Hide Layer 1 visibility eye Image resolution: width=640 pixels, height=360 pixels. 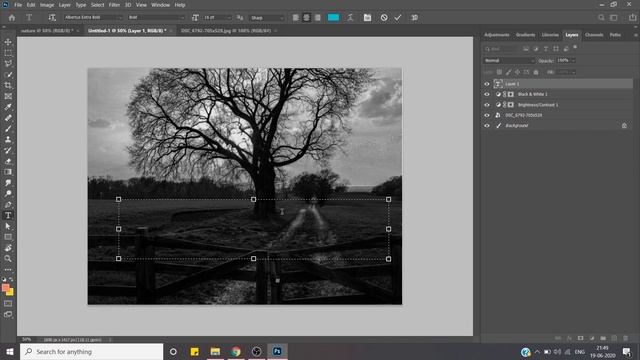tap(487, 84)
